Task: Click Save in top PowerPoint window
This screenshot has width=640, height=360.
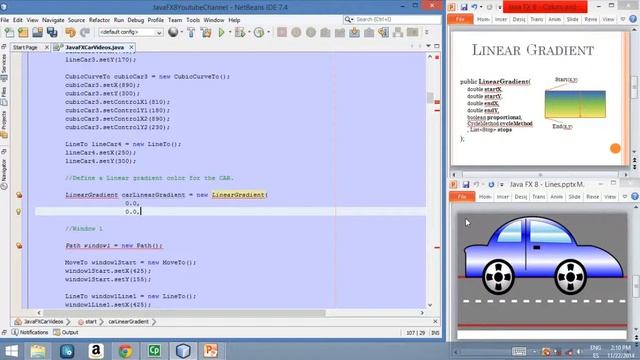Action: pos(464,7)
